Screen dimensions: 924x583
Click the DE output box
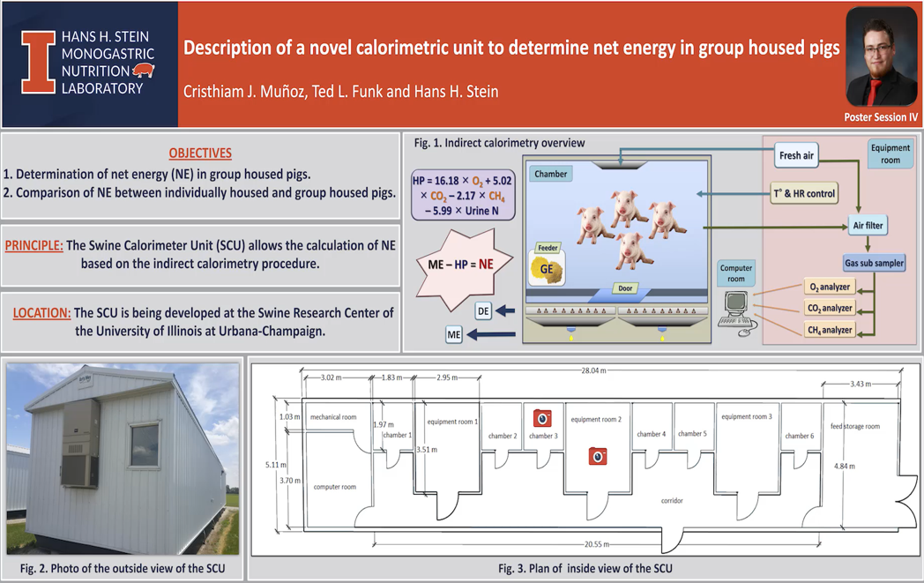483,311
